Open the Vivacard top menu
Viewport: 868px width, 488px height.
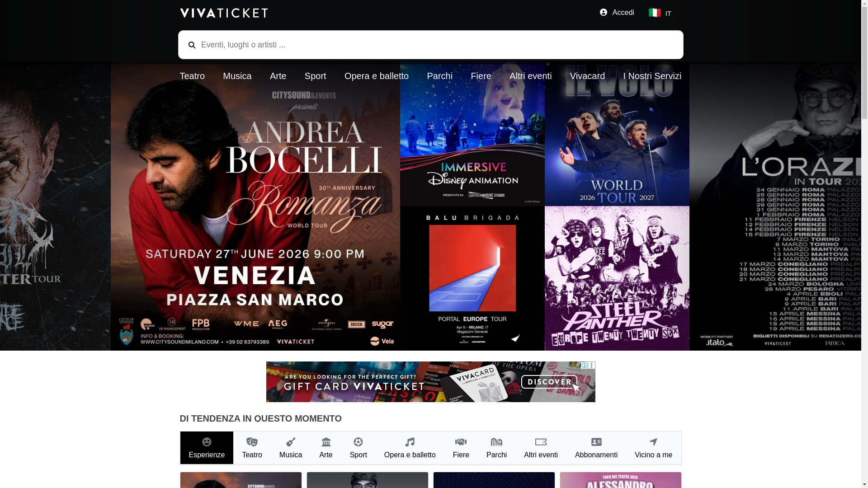tap(587, 76)
